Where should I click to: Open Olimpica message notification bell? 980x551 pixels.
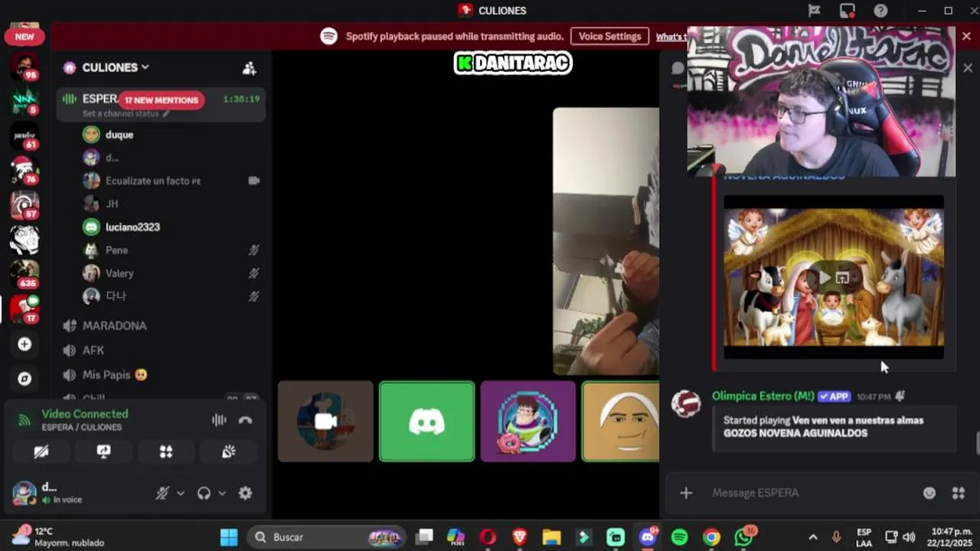pyautogui.click(x=900, y=396)
